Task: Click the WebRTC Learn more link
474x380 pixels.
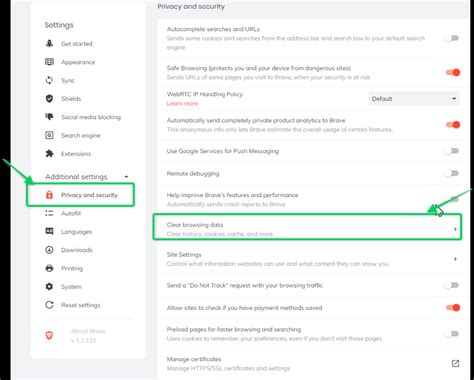Action: point(182,103)
